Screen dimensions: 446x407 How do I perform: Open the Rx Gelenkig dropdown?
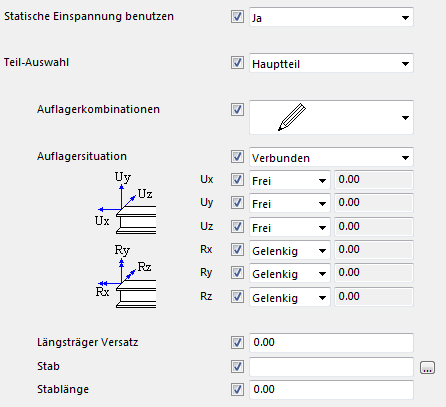click(290, 250)
